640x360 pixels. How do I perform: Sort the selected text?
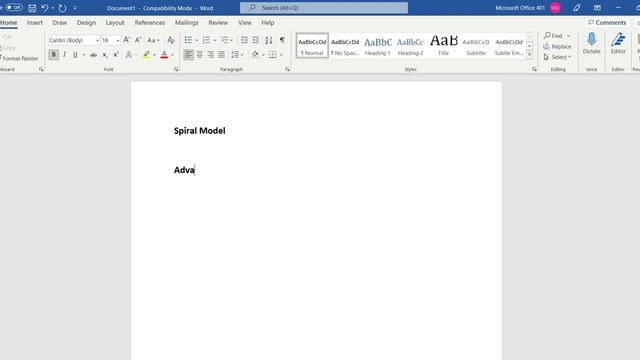tap(269, 40)
